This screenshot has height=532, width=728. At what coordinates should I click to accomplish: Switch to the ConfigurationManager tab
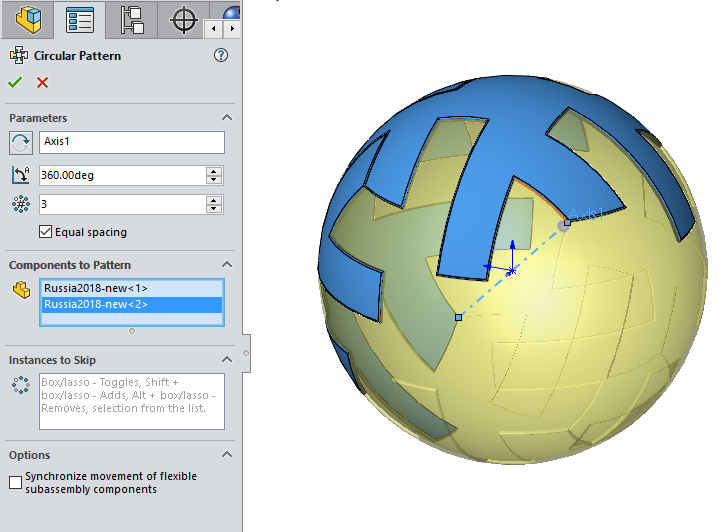(x=130, y=20)
